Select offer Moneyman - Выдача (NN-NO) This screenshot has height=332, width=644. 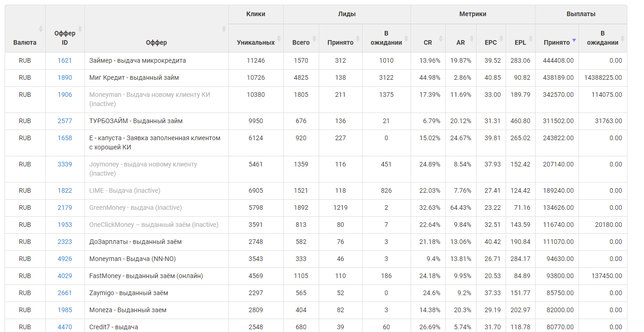pos(132,259)
